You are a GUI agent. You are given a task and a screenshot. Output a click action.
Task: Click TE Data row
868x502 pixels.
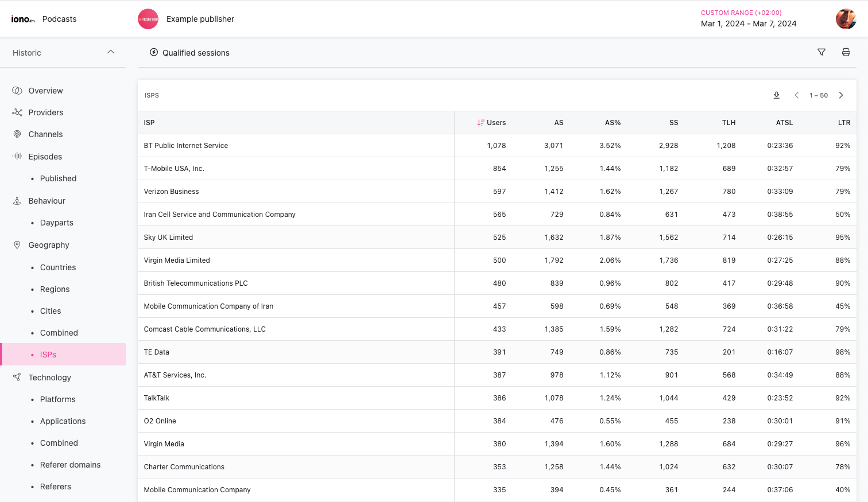pyautogui.click(x=497, y=352)
